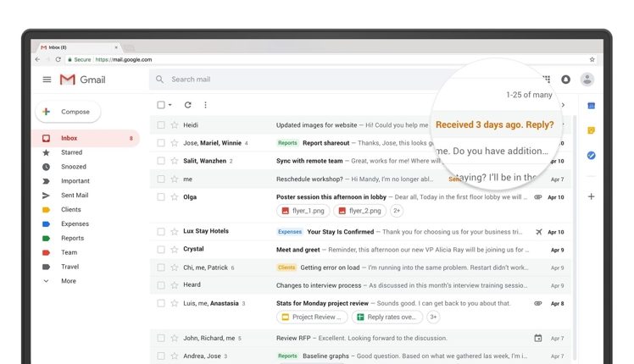Image resolution: width=634 pixels, height=364 pixels.
Task: Select the checkbox for Olga's email
Action: (161, 197)
